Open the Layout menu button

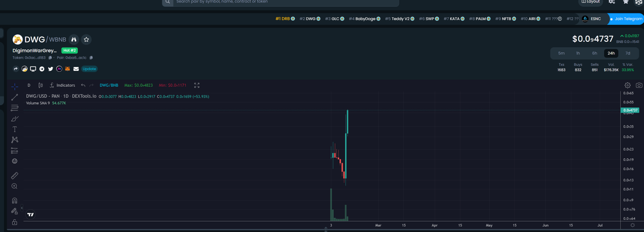coord(591,2)
